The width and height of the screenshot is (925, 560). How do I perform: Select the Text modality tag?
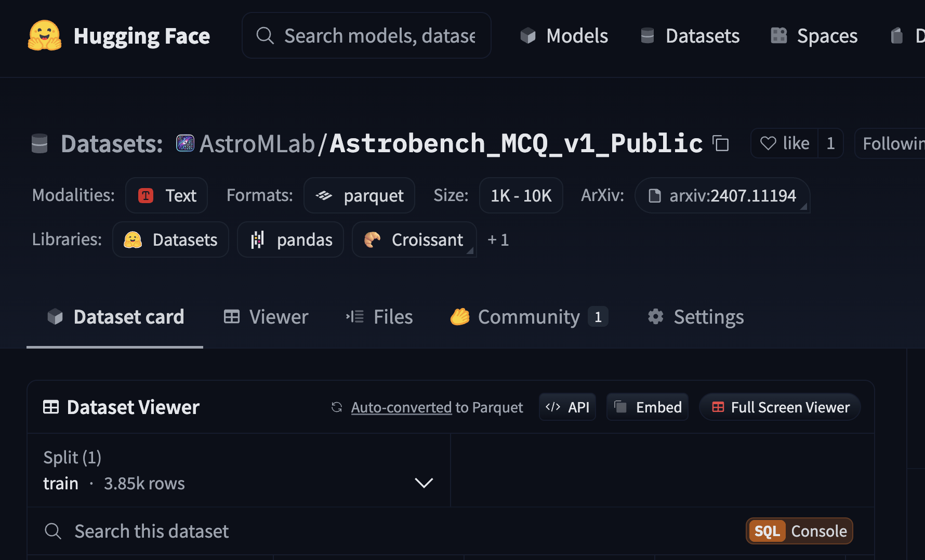pos(166,195)
